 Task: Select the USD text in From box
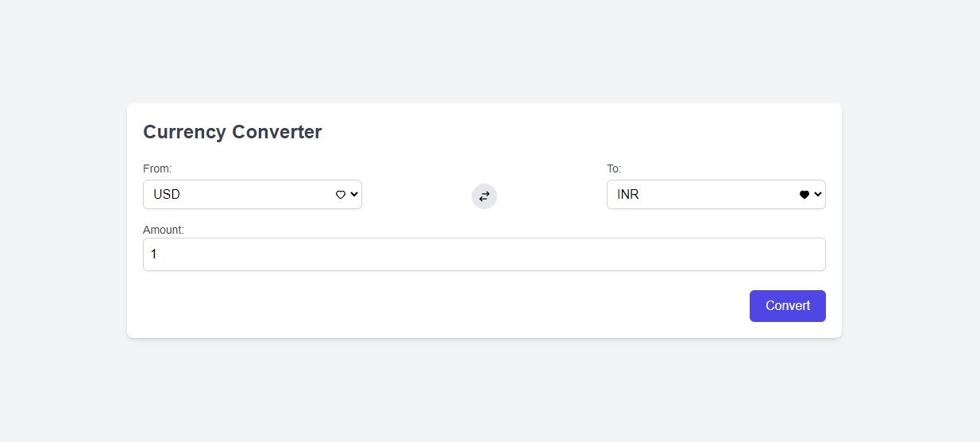point(167,195)
